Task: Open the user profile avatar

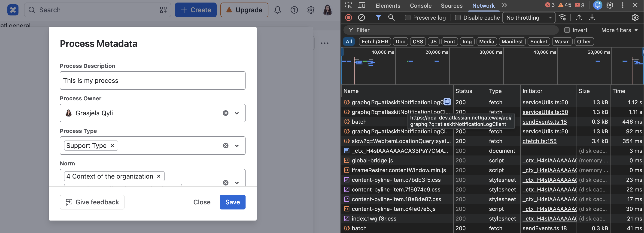Action: click(328, 10)
